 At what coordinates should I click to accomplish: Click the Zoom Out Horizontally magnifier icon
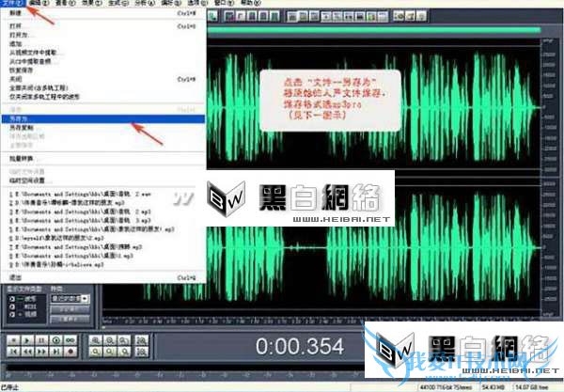(x=110, y=340)
